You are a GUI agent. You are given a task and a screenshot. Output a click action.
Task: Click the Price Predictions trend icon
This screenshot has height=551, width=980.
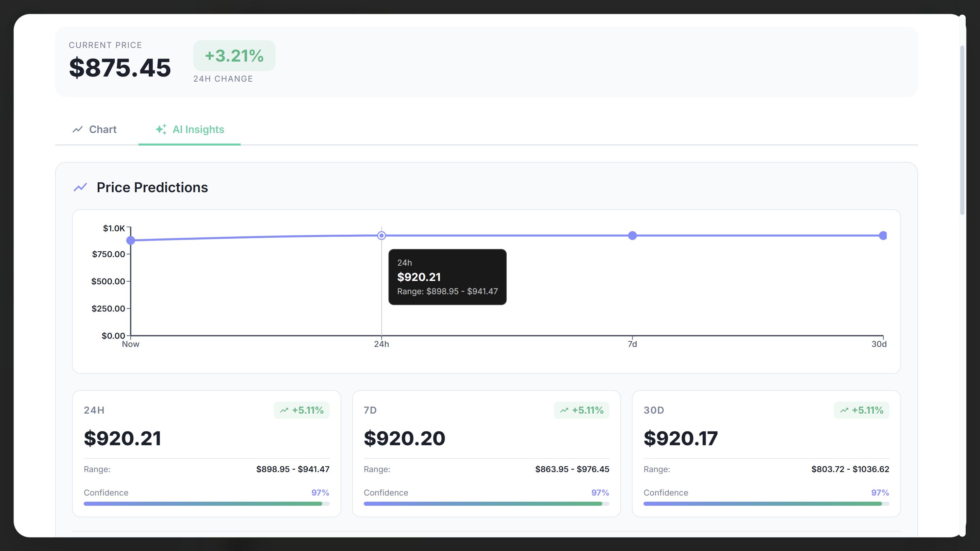point(80,187)
